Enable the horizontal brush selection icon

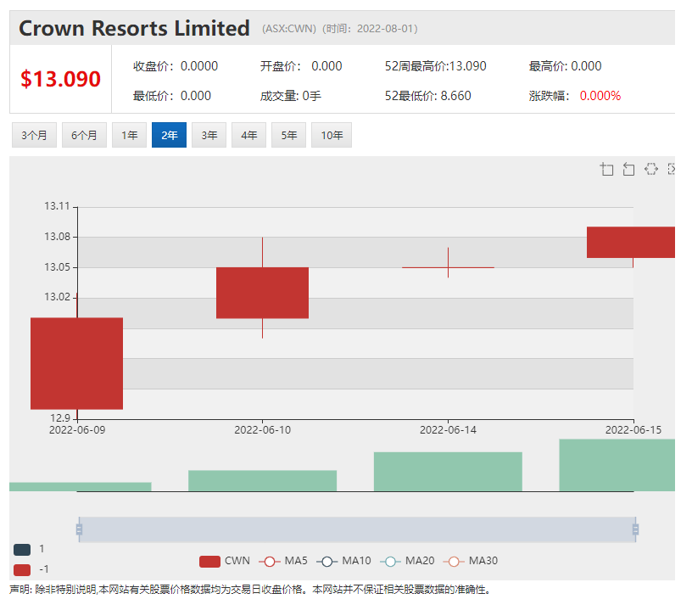pyautogui.click(x=651, y=169)
